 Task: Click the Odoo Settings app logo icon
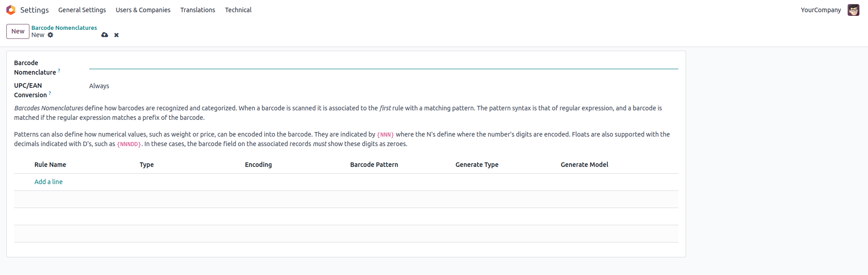11,10
